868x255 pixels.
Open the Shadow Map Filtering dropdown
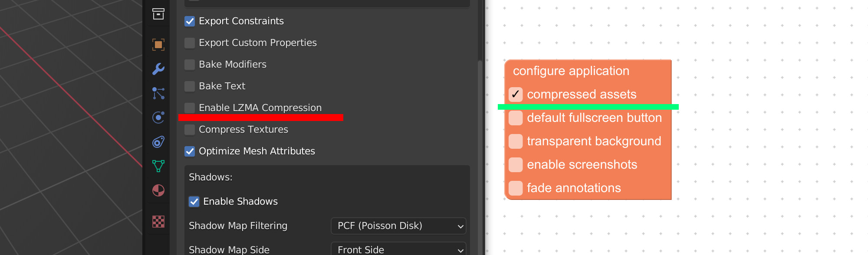tap(398, 226)
